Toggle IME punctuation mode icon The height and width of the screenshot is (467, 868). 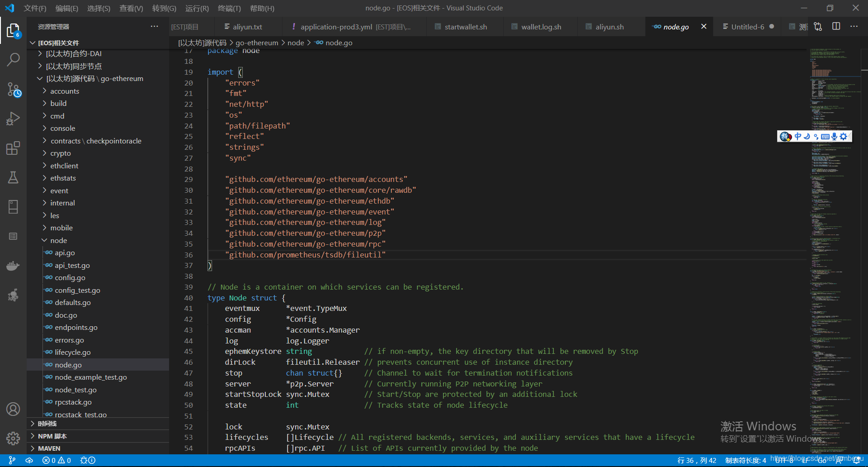[x=816, y=136]
